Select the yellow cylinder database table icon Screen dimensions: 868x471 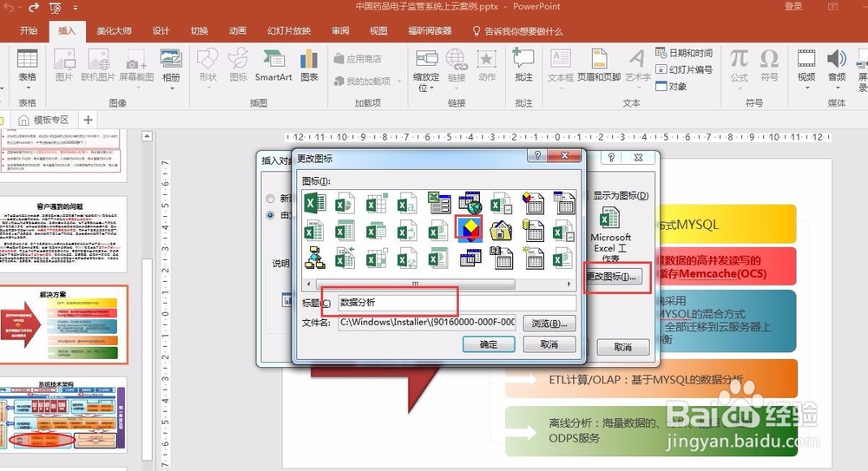click(533, 230)
